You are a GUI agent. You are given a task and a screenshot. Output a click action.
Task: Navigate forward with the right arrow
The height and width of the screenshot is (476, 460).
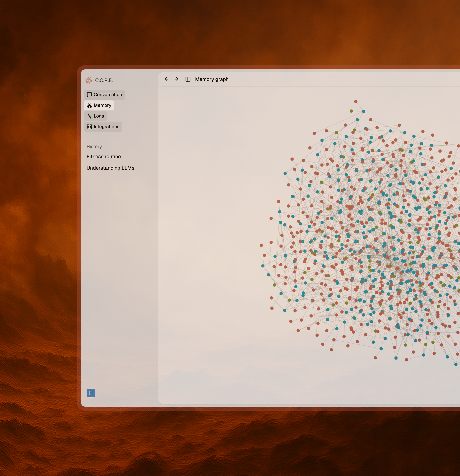pyautogui.click(x=177, y=79)
